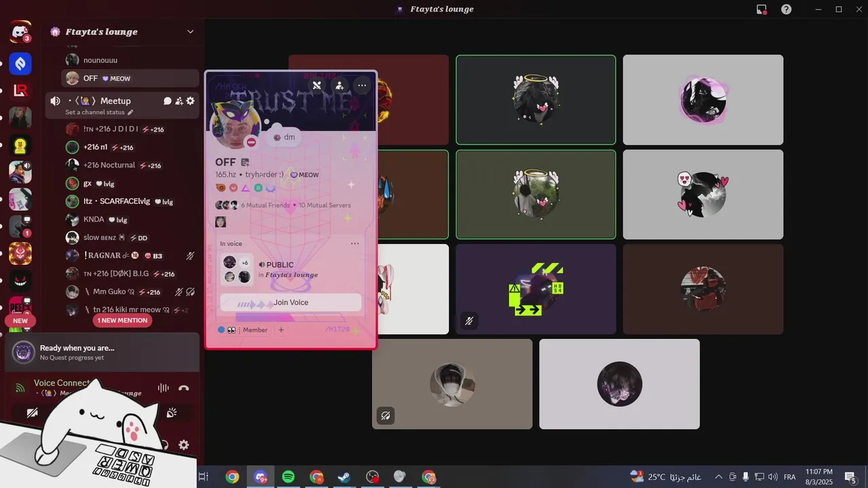The width and height of the screenshot is (868, 488).
Task: Select green-outlined angel avatar top tile
Action: [x=536, y=100]
